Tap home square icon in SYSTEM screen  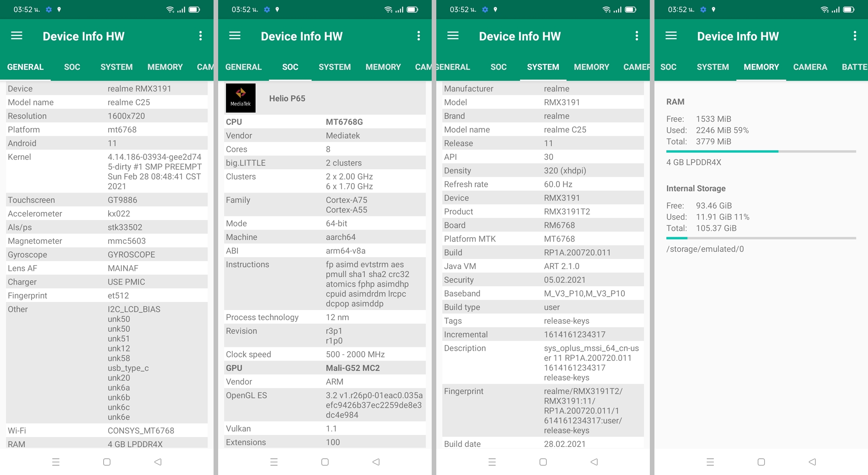click(x=543, y=462)
